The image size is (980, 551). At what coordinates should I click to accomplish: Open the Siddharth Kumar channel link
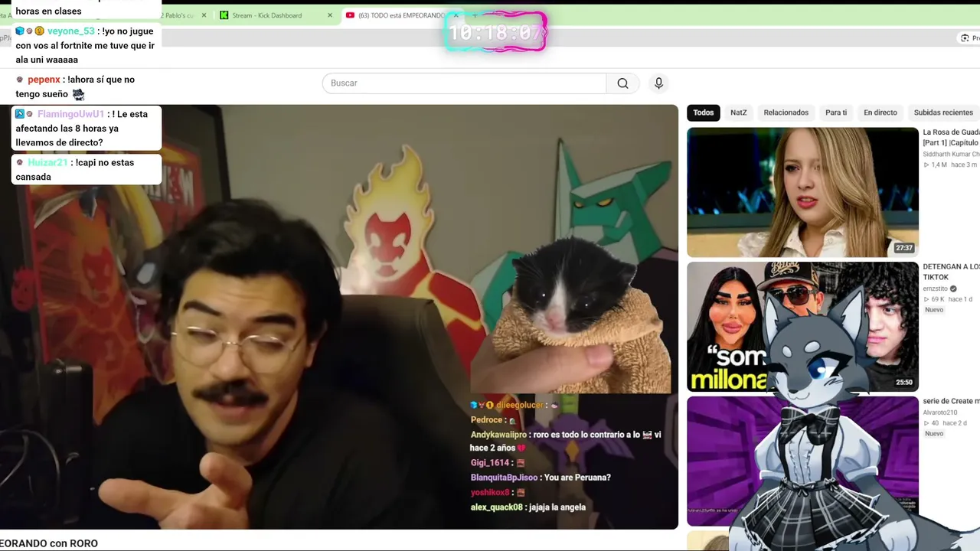pyautogui.click(x=951, y=155)
